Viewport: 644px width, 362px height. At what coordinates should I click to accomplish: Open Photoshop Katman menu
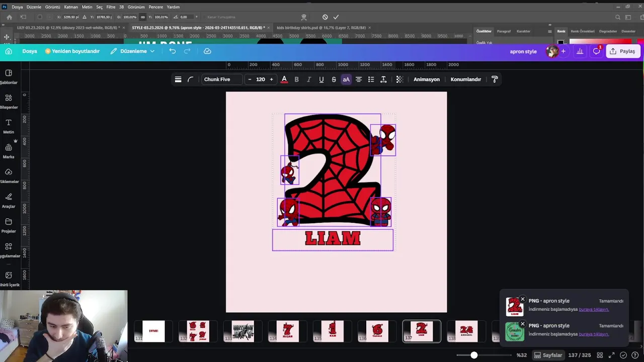click(71, 7)
